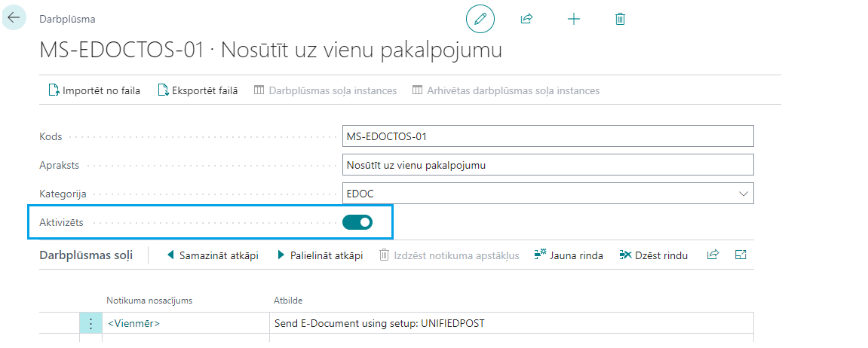Click Importēt no faila
The image size is (868, 348).
(x=94, y=90)
